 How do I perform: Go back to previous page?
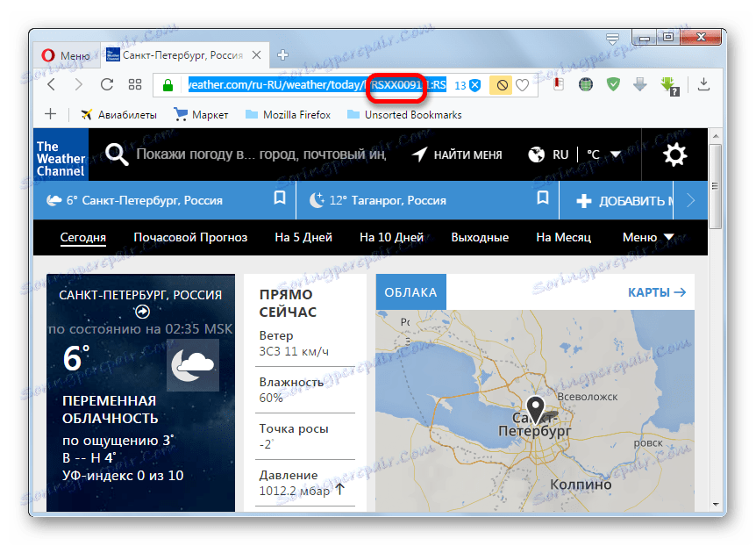[52, 84]
